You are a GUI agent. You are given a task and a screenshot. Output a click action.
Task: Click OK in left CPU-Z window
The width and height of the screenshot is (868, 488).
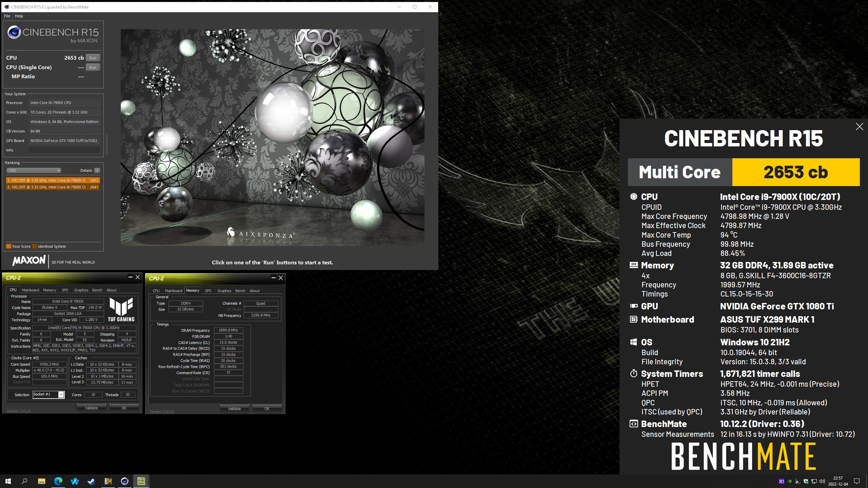pyautogui.click(x=124, y=408)
